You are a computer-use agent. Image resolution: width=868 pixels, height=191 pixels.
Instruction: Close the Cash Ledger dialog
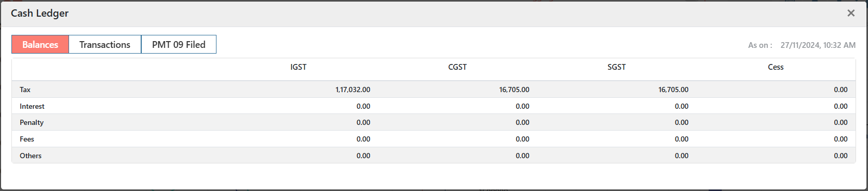point(851,13)
